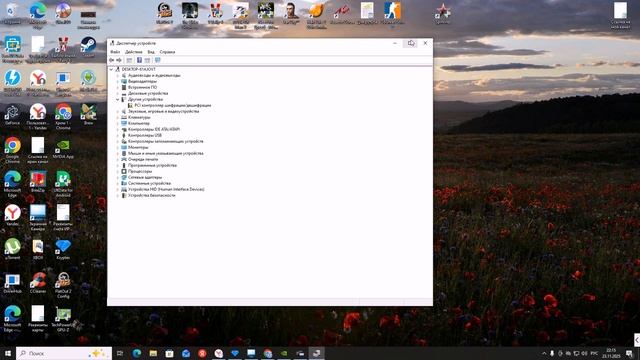Open the Mail app from taskbar
Image resolution: width=640 pixels, height=360 pixels.
point(186,353)
